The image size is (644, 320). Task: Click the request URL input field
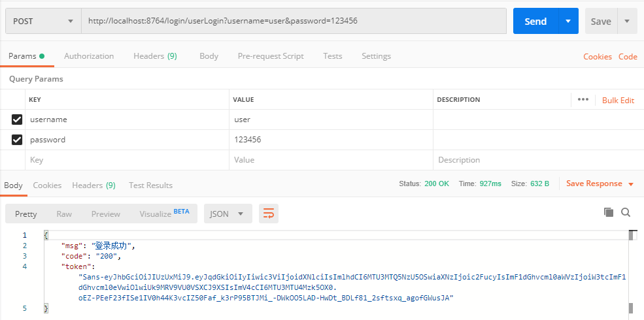[294, 21]
